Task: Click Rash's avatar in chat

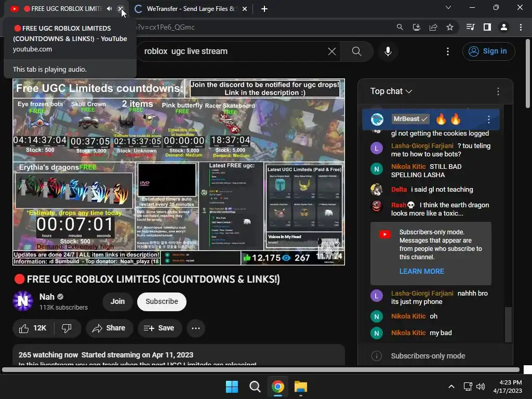Action: [377, 206]
